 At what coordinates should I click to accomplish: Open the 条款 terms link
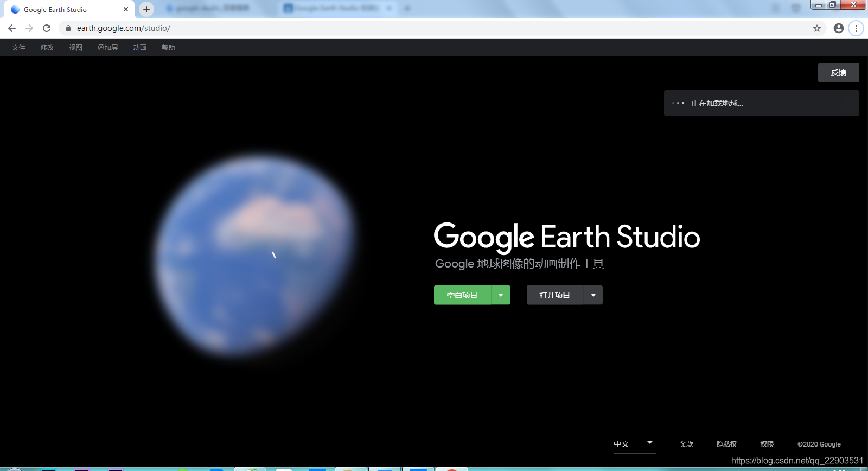(x=687, y=444)
